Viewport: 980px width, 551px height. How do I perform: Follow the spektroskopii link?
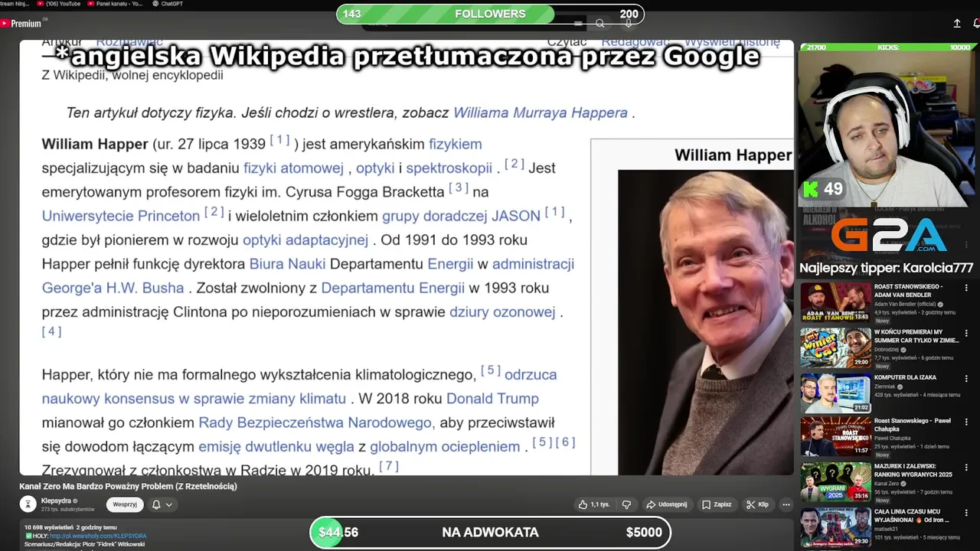pyautogui.click(x=449, y=168)
